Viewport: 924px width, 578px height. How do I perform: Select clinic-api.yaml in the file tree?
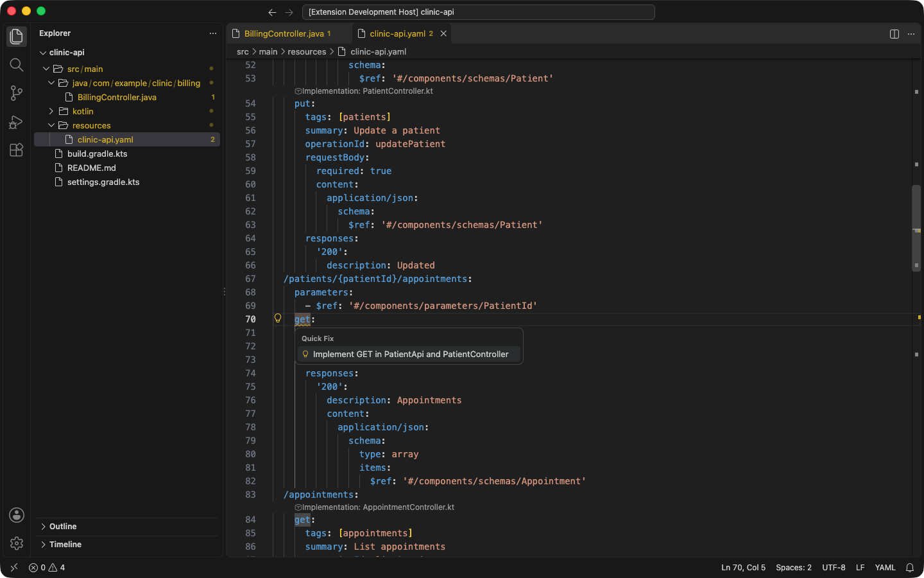click(x=127, y=139)
